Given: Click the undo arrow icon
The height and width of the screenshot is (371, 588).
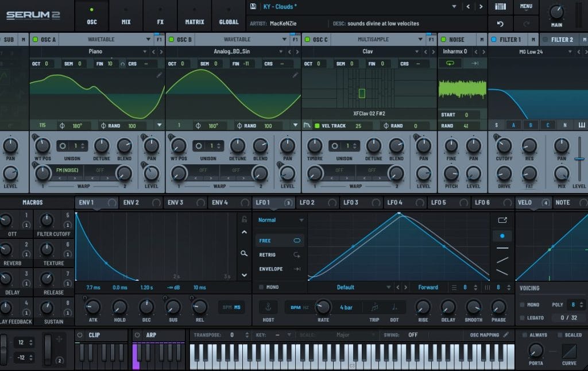Looking at the screenshot, I should (x=500, y=24).
